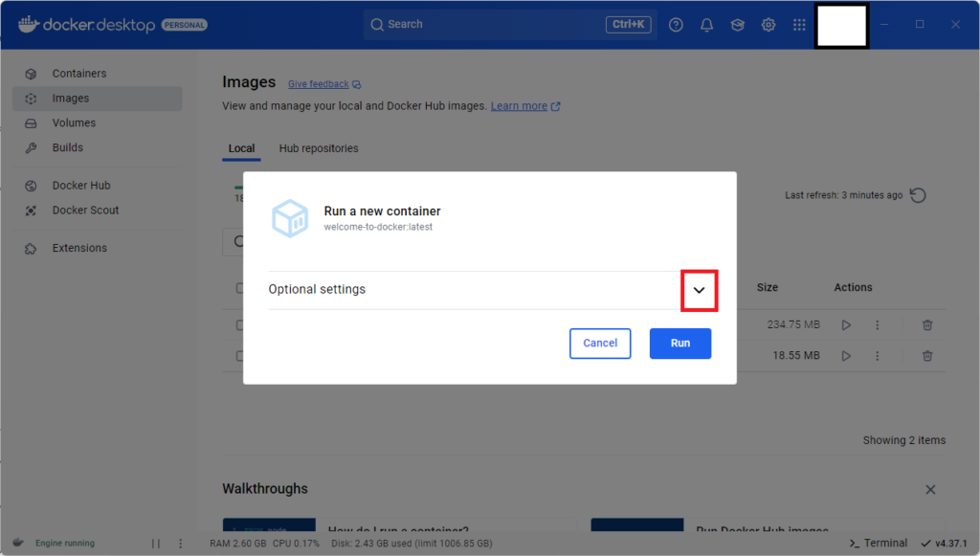Click the CPU 0.17% indicator
Viewport: 980px width, 556px height.
pos(296,544)
